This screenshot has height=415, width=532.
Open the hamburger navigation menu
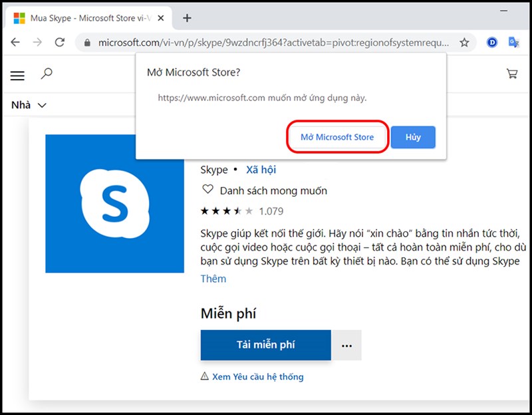tap(17, 75)
